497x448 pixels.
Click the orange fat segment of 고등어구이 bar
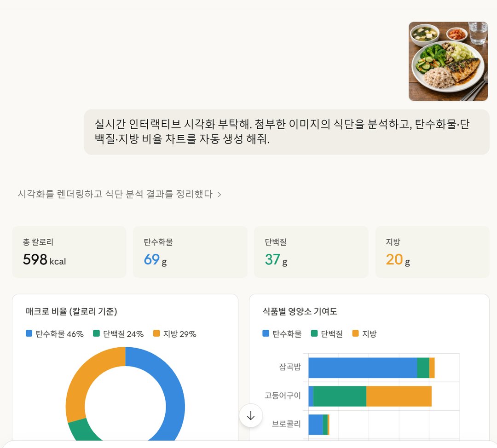[x=399, y=396]
